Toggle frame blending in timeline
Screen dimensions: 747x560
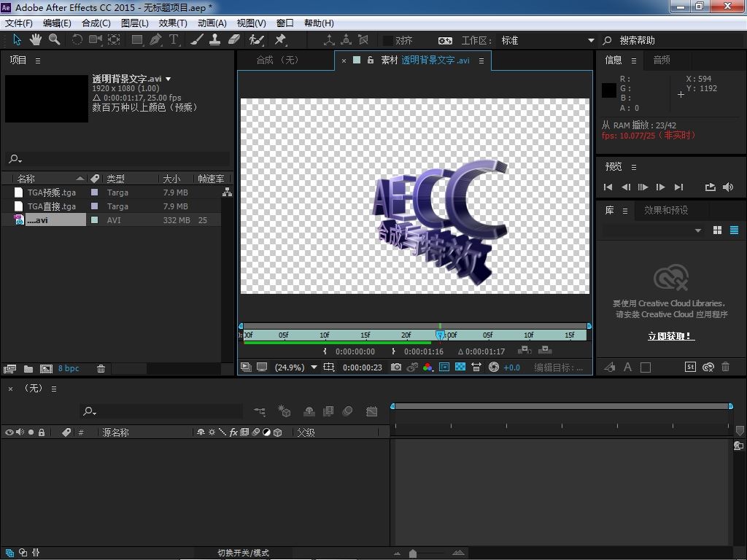[328, 411]
